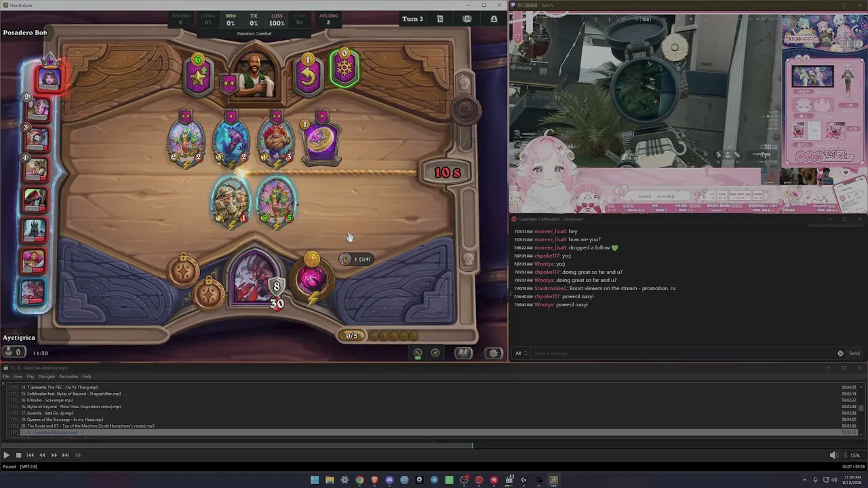This screenshot has height=488, width=868.
Task: Open the Hearthstone journal book icon
Action: pos(463,353)
